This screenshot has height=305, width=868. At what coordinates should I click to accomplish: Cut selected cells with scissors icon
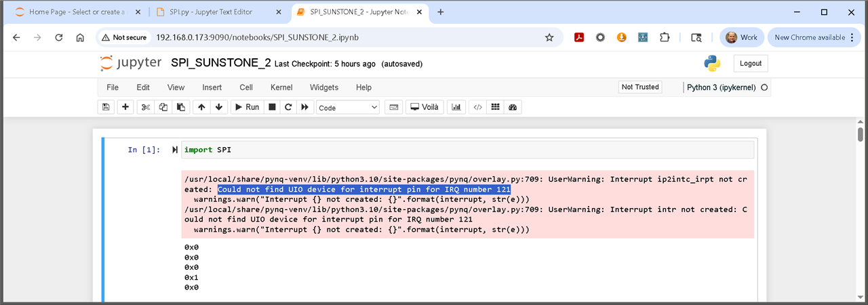[x=145, y=107]
